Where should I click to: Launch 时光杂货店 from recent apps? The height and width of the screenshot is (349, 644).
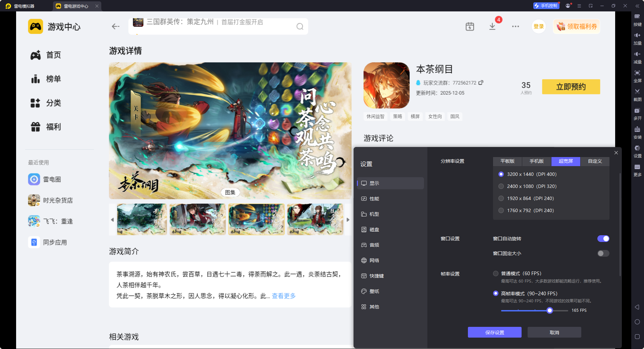tap(50, 200)
